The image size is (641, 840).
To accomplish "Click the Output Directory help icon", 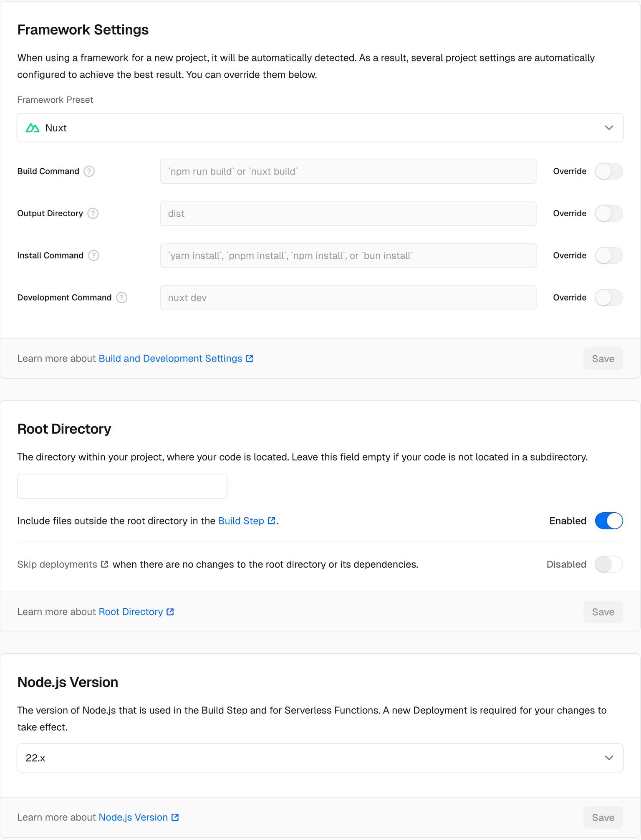I will coord(93,213).
